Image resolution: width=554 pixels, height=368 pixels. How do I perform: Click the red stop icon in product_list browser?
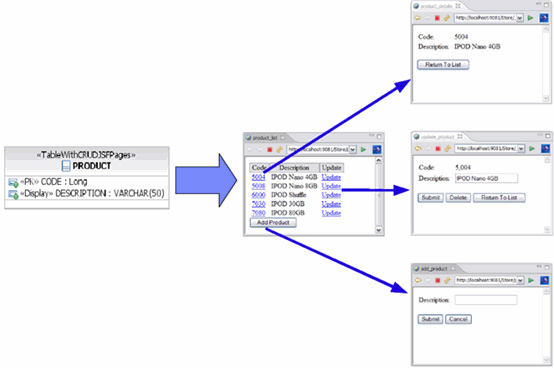(x=270, y=150)
